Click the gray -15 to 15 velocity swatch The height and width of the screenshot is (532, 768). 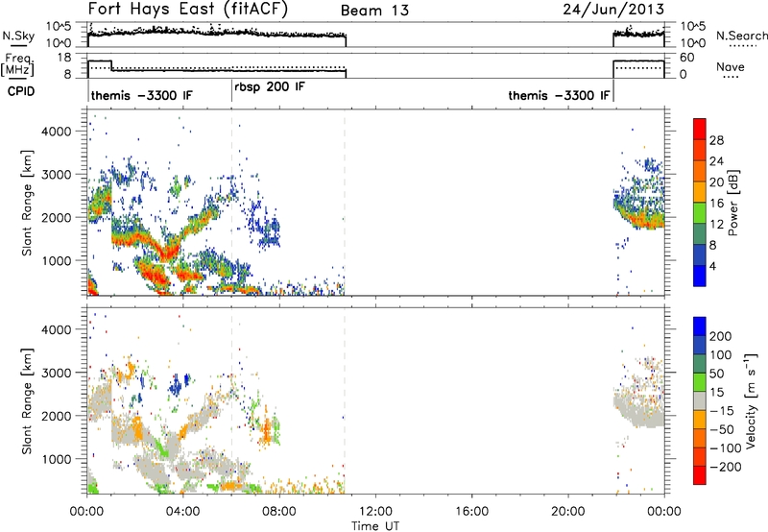[x=700, y=400]
